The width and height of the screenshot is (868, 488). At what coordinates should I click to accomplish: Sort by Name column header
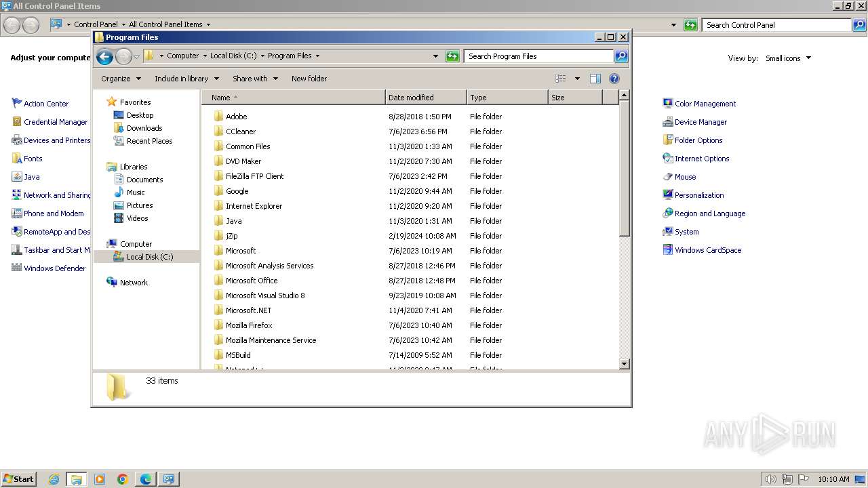(294, 98)
